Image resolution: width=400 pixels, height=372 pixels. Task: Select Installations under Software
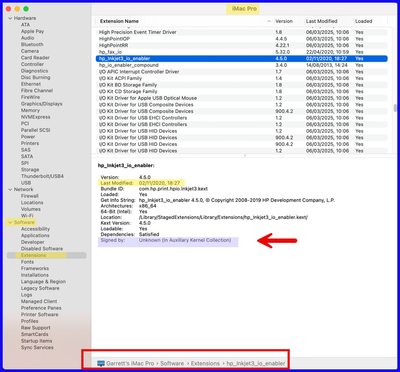point(35,275)
